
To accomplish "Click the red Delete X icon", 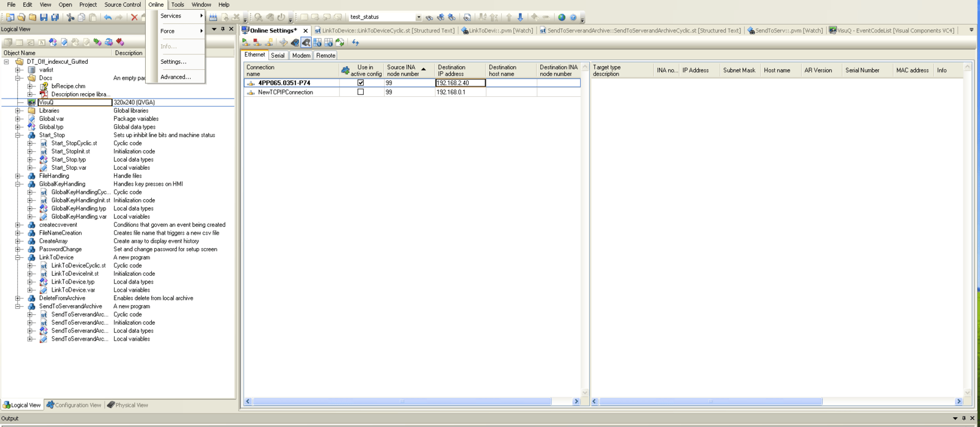I will (134, 17).
